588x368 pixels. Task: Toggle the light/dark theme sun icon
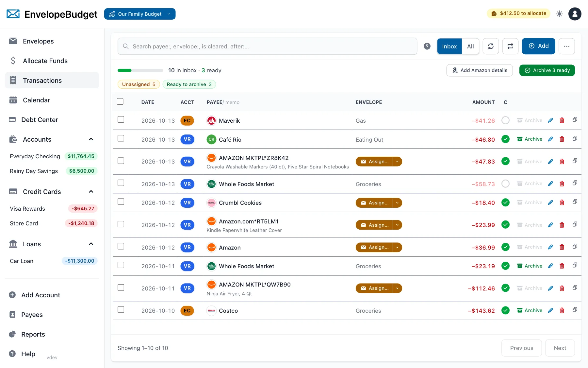[x=559, y=14]
